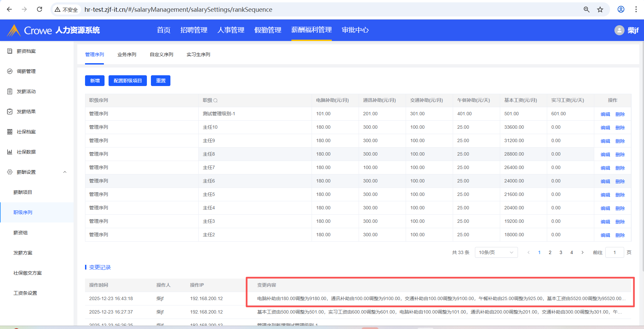644x329 pixels.
Task: Click the 薪资档案 sidebar icon
Action: (x=10, y=51)
